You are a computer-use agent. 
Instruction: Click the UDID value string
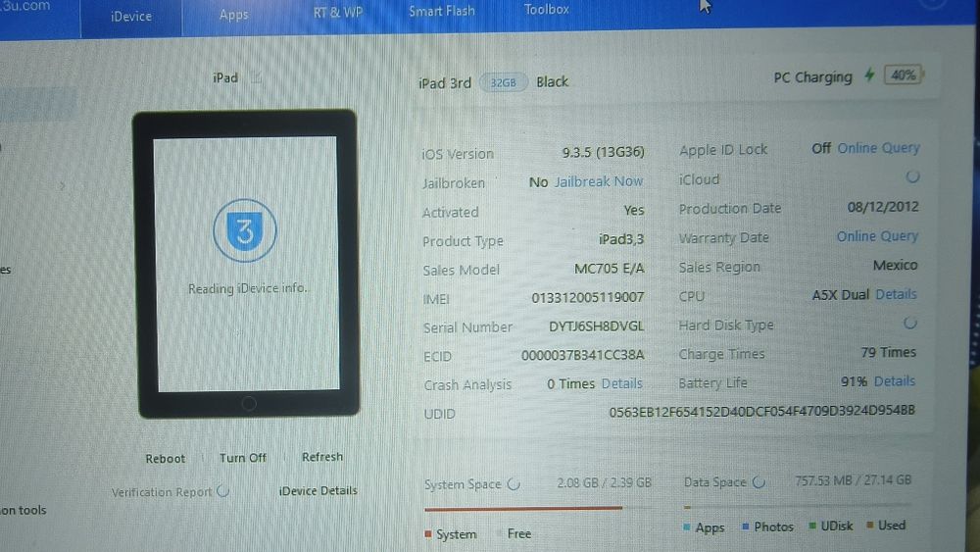(761, 411)
